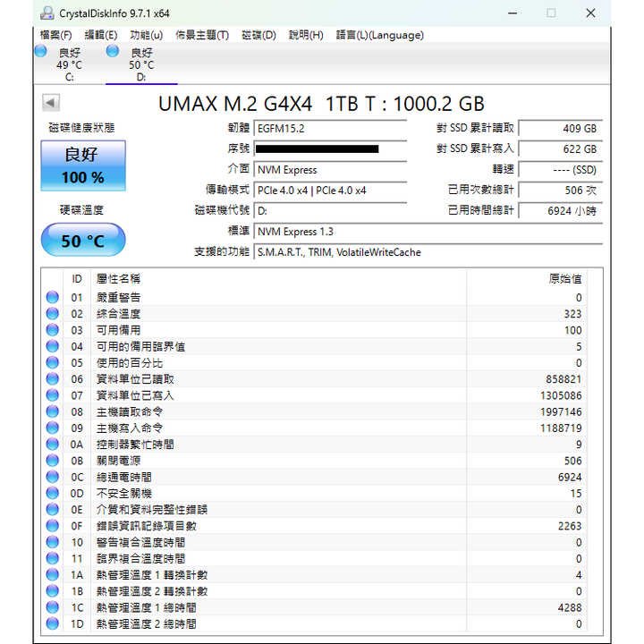Screen dimensions: 644x644
Task: Click the status orb of attribute 11 臨界複合溫度時間
Action: tap(53, 558)
